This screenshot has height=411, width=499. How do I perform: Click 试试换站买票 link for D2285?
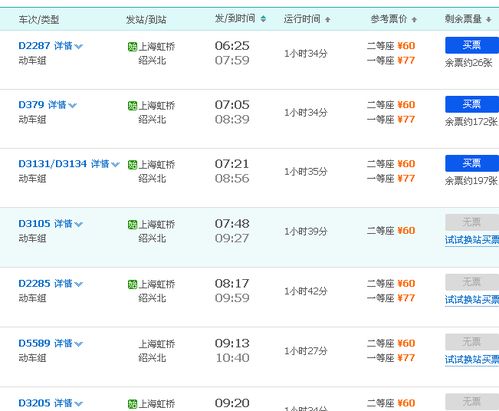tap(472, 300)
